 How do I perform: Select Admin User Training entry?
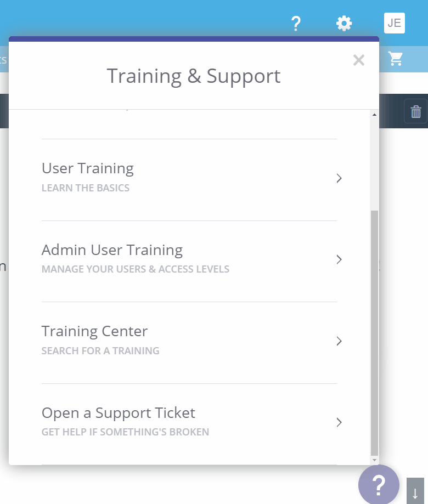pos(112,250)
